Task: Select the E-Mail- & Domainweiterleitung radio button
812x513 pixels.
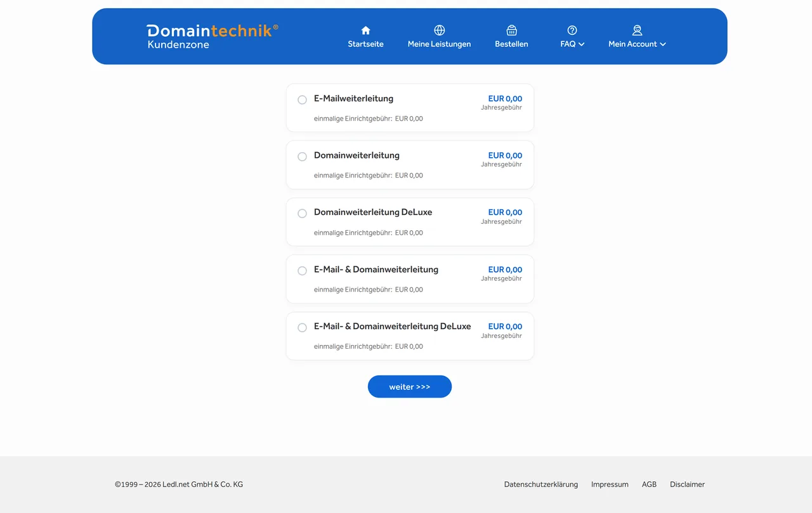Action: click(302, 271)
